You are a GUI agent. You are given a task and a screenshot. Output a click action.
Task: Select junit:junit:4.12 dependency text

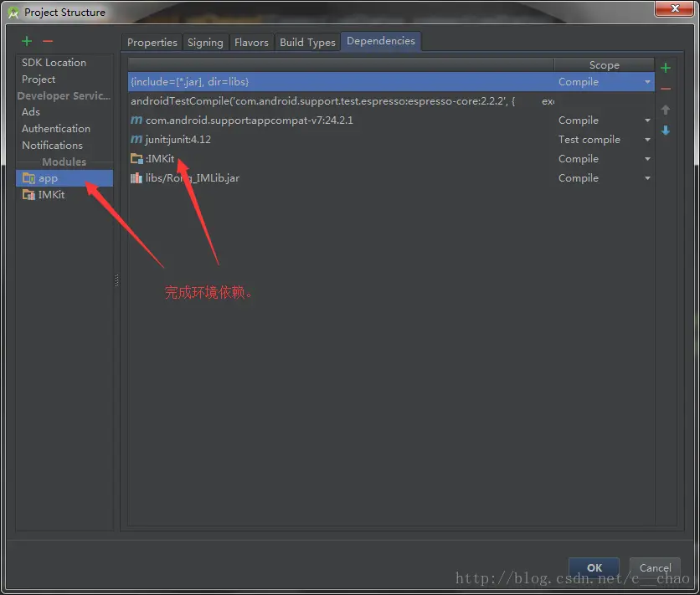pos(178,140)
